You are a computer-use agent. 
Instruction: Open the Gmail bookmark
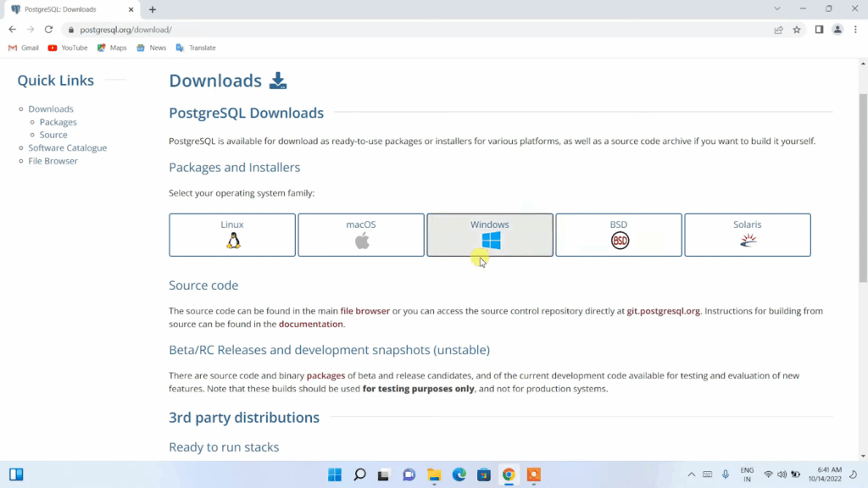point(23,47)
